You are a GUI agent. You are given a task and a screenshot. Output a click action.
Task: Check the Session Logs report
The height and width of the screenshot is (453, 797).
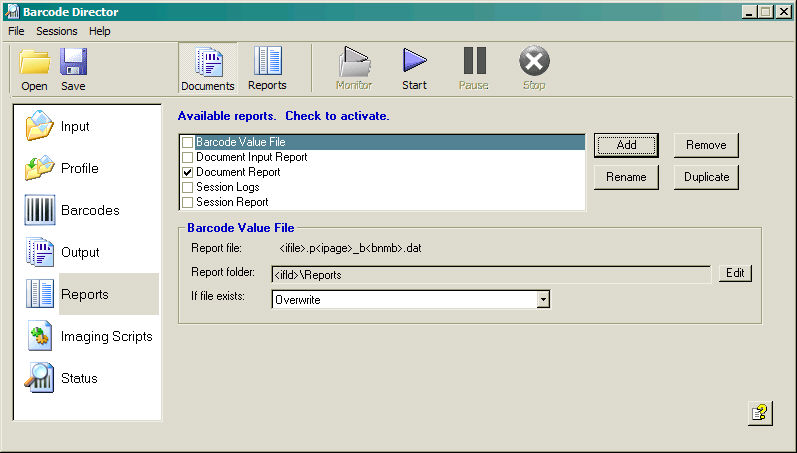pos(188,187)
